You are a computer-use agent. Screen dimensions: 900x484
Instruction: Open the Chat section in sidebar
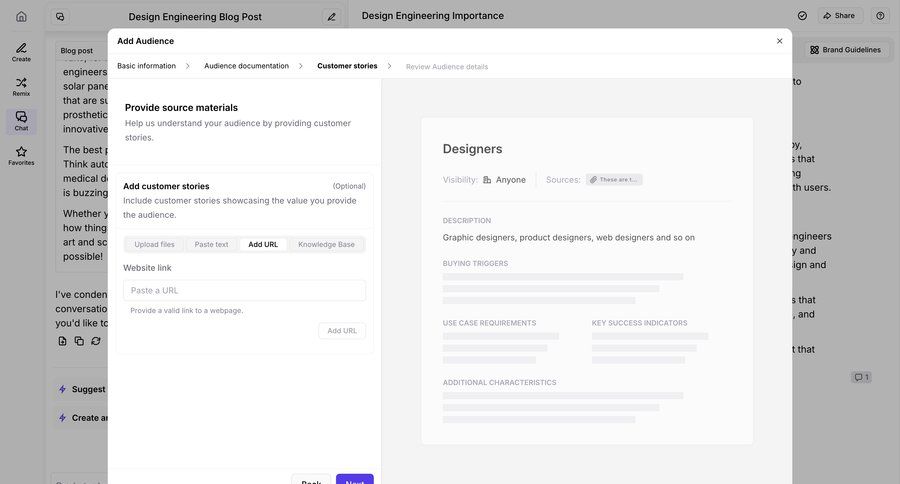coord(21,121)
